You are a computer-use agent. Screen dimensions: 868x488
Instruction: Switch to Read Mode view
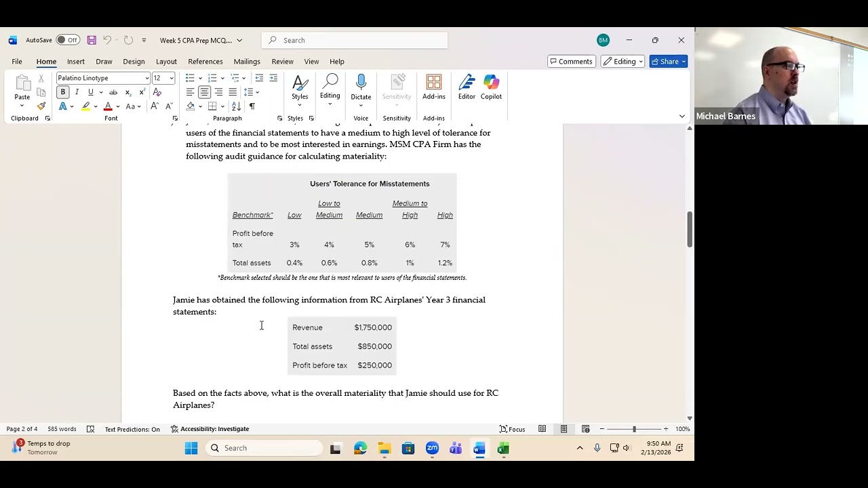click(542, 429)
